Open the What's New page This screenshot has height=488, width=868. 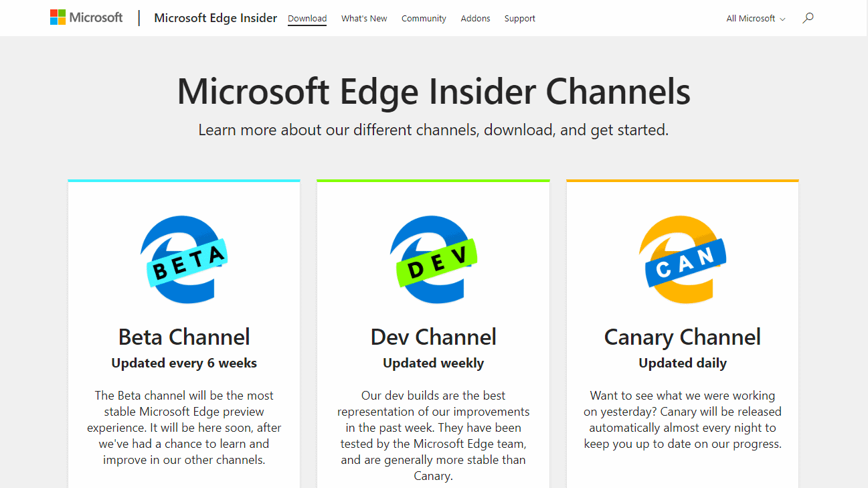(x=364, y=18)
